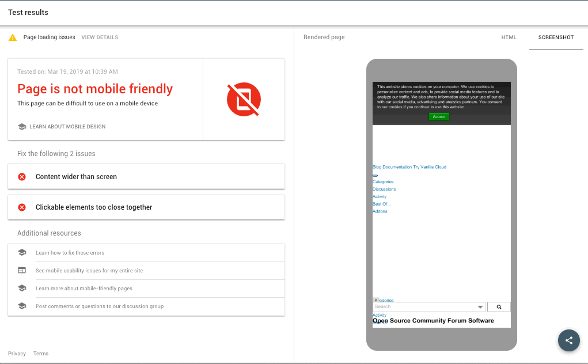588x364 pixels.
Task: Click the Discussions link in rendered page
Action: pos(384,189)
